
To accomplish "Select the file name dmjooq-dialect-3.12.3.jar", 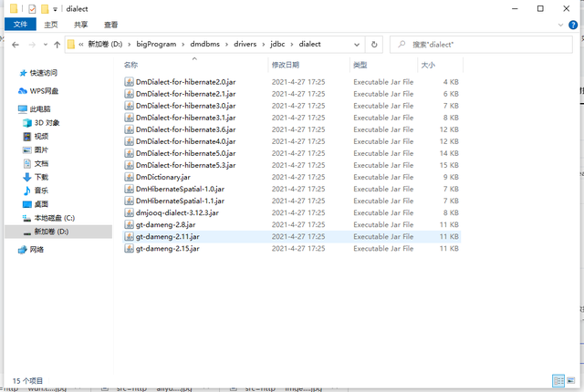I will [x=177, y=212].
